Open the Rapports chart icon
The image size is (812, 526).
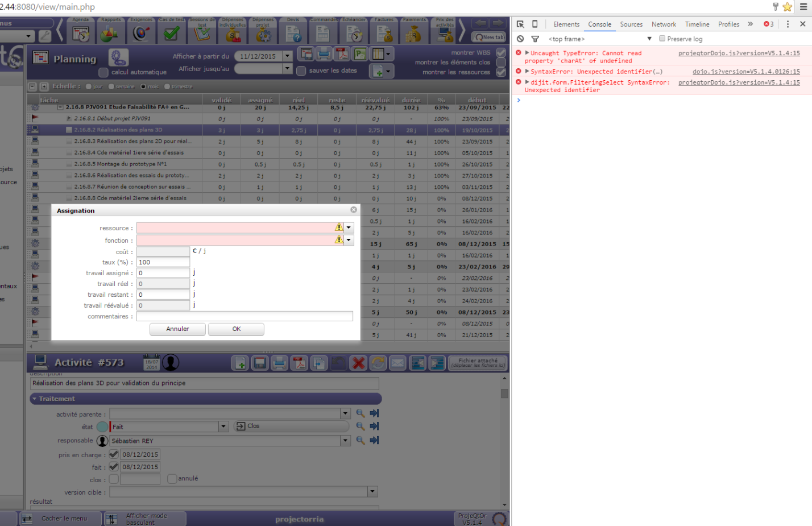111,31
